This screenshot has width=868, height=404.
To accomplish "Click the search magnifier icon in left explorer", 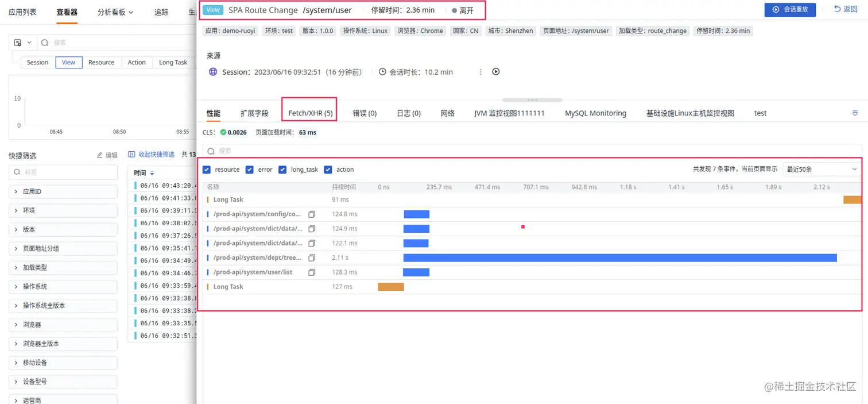I will [45, 43].
